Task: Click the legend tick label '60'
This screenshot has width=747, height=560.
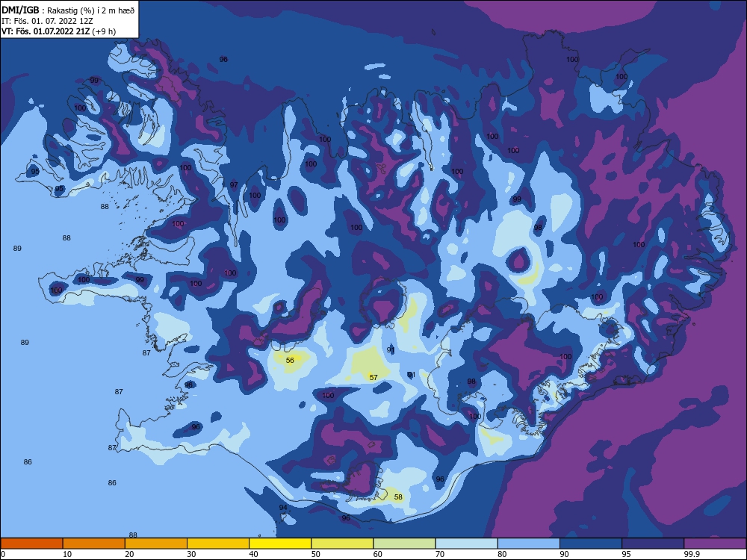Action: (378, 554)
